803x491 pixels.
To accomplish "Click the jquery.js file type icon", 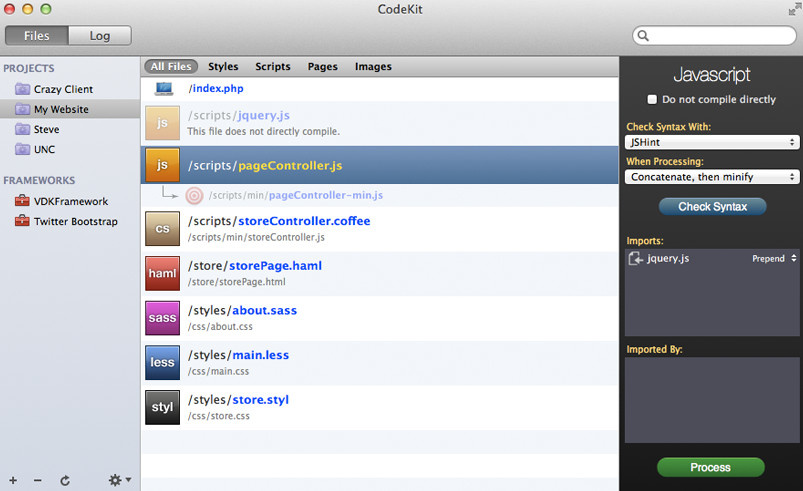I will (x=162, y=123).
